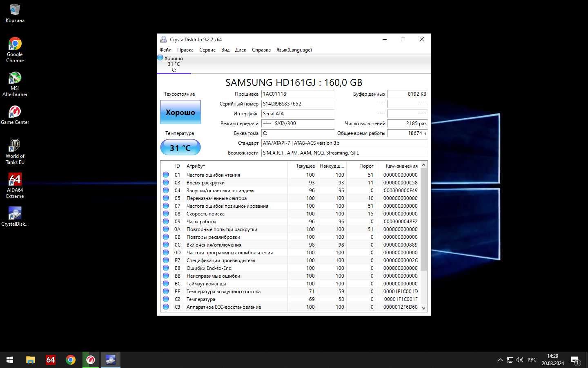Select the World of Tanks EU shortcut
The width and height of the screenshot is (588, 368).
[15, 152]
